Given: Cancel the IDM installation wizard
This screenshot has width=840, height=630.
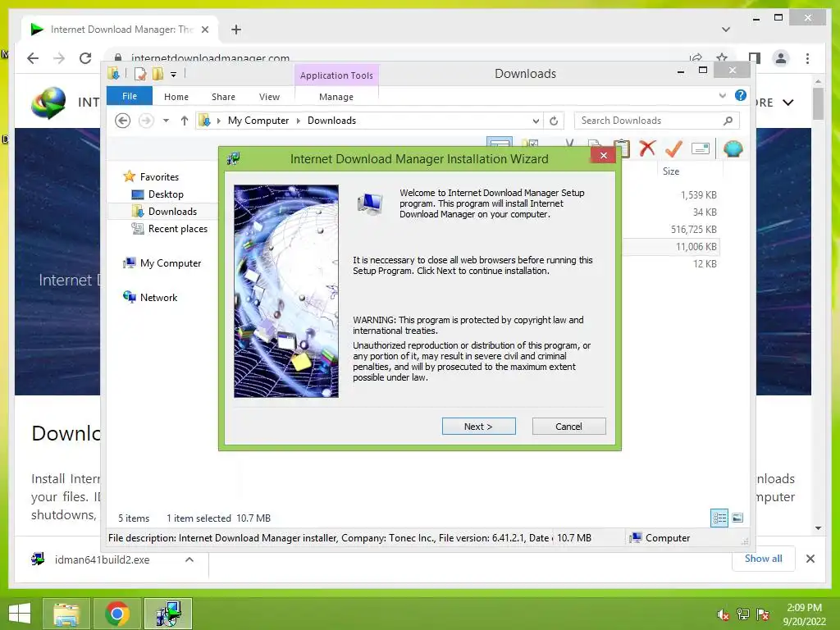Looking at the screenshot, I should click(569, 427).
